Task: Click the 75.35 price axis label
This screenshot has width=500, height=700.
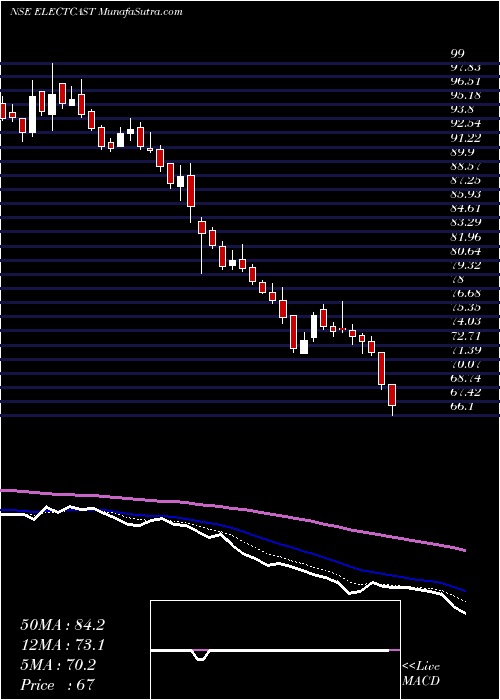Action: 466,308
